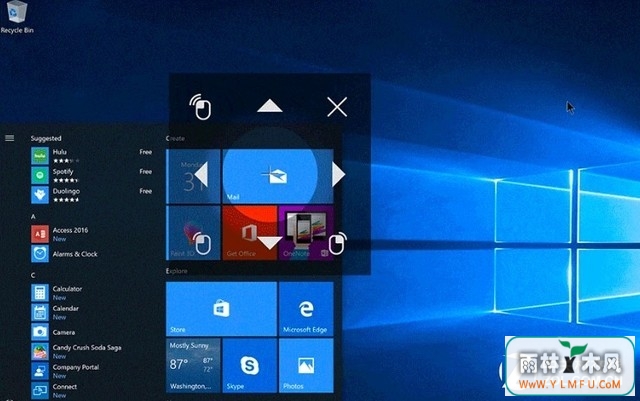Image resolution: width=640 pixels, height=401 pixels.
Task: Click the down arrow on the overlay
Action: (269, 243)
